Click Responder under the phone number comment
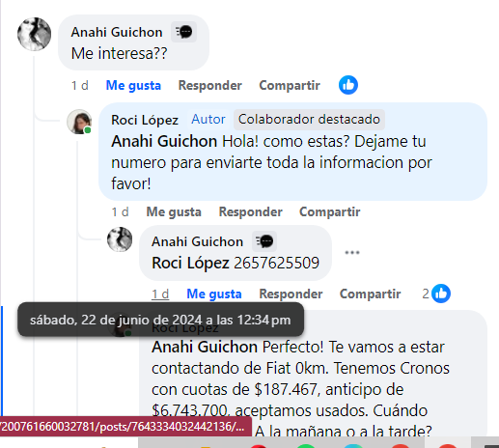Image resolution: width=499 pixels, height=448 pixels. (x=291, y=294)
